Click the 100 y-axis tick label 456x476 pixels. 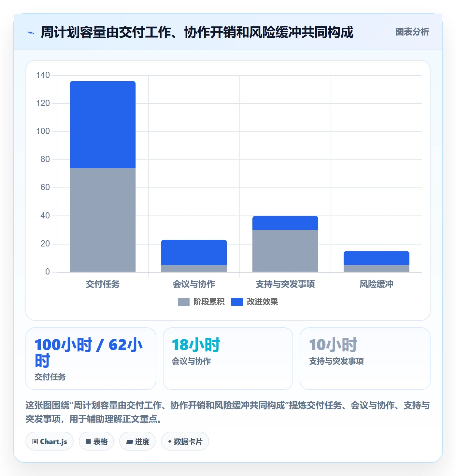[x=43, y=131]
